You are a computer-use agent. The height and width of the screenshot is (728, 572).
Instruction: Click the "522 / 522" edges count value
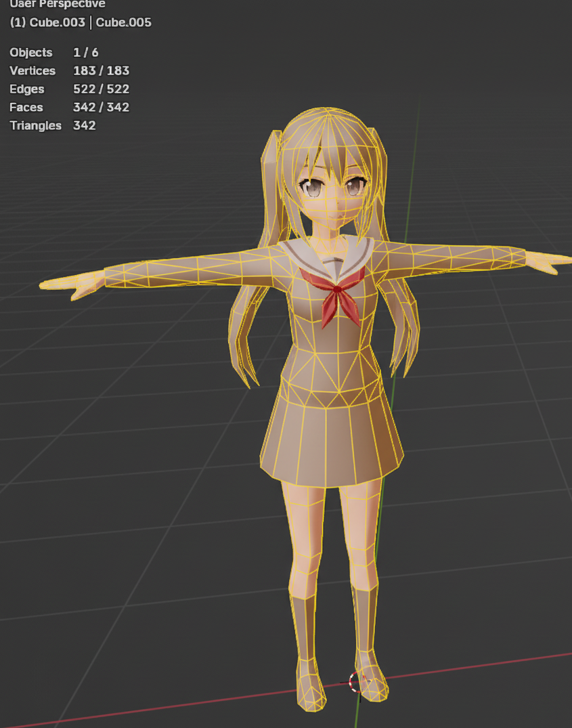pyautogui.click(x=101, y=89)
